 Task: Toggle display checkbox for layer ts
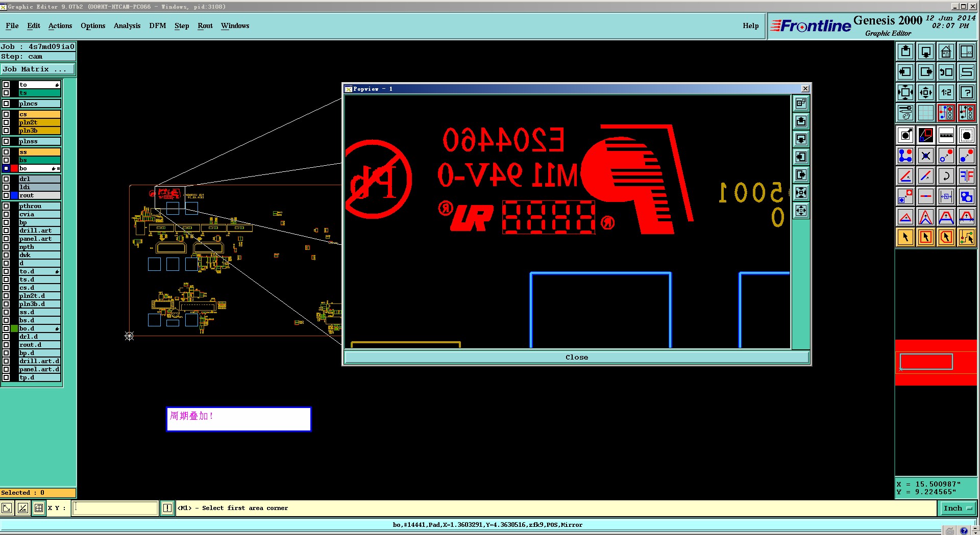click(x=6, y=93)
